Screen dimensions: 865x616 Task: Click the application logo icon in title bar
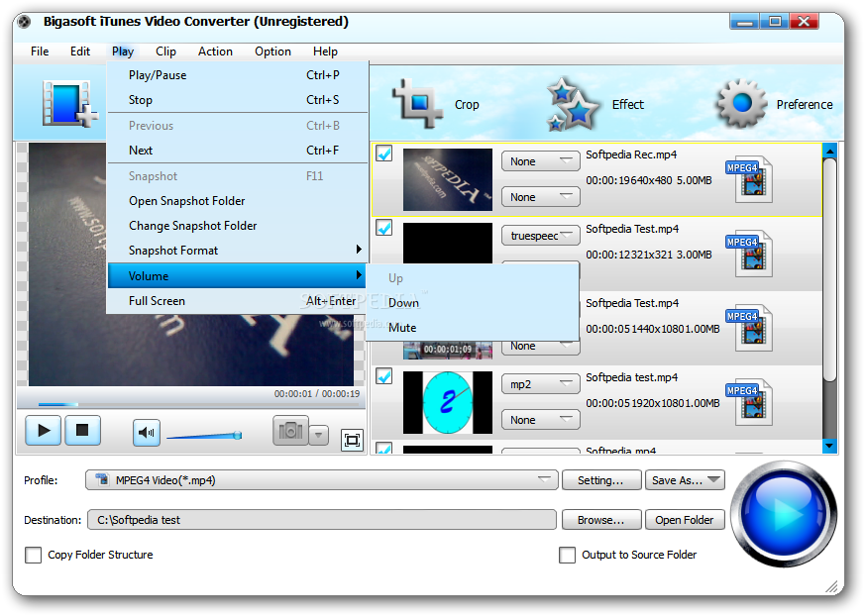click(24, 22)
